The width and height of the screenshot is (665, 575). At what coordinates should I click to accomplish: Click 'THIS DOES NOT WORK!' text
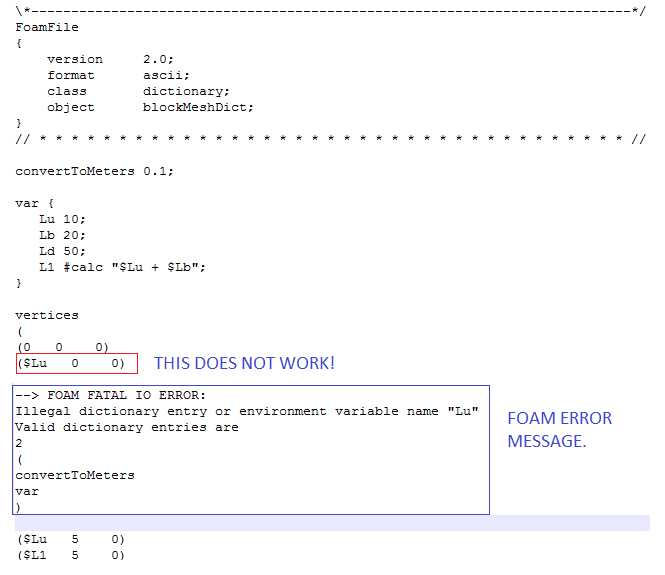[x=244, y=363]
